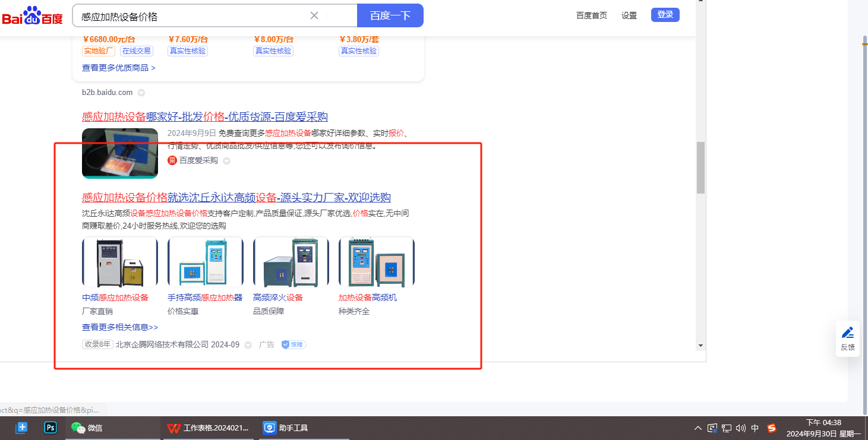This screenshot has width=868, height=440.
Task: Click the volume speaker tray icon
Action: [x=740, y=428]
